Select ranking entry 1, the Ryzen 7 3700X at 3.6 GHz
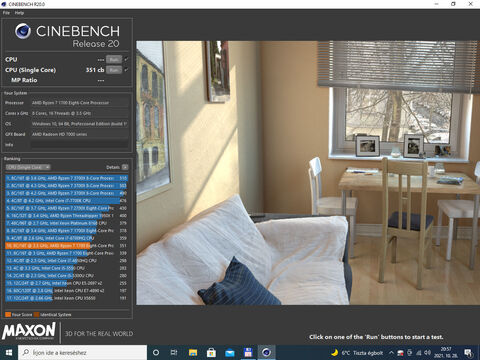Screen dimensions: 480x360 (67, 178)
